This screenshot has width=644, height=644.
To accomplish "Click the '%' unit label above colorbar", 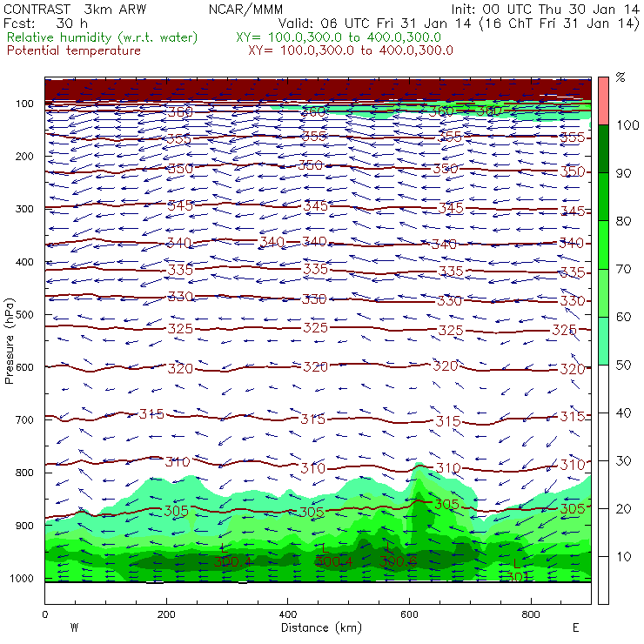I will 621,77.
